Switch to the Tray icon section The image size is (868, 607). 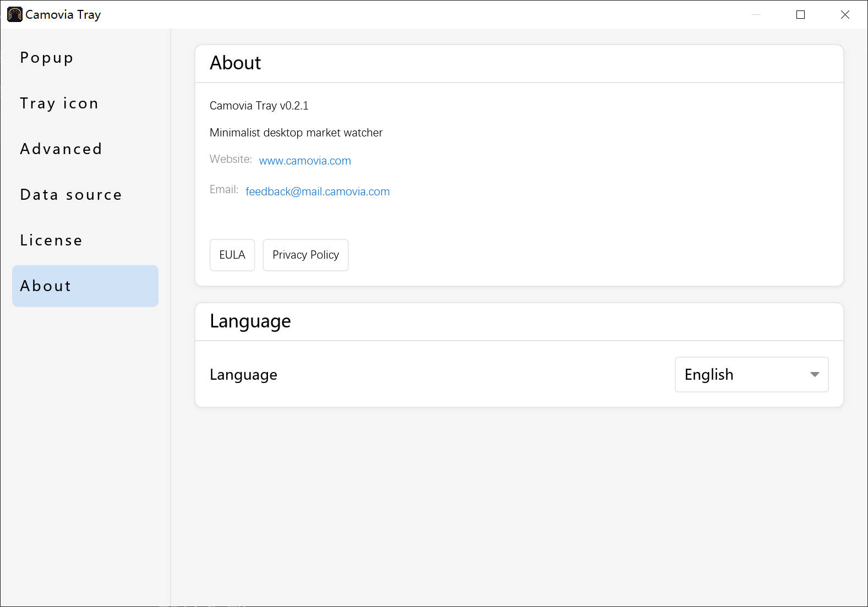point(85,103)
